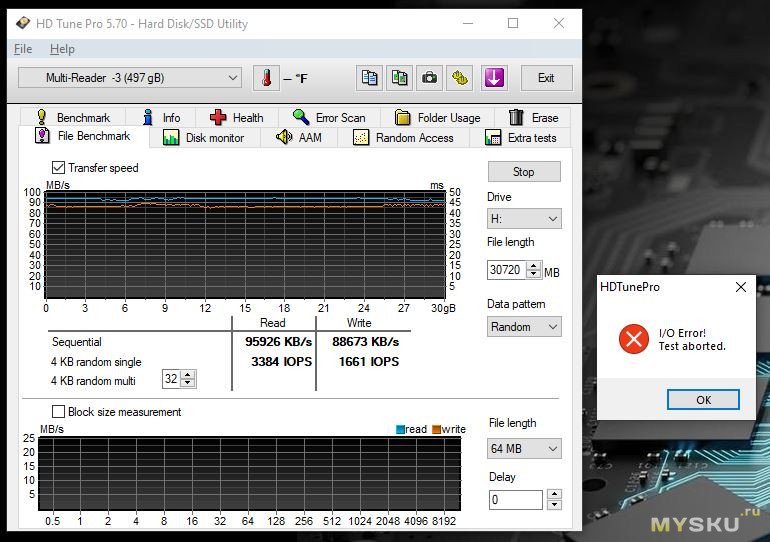Open the Benchmark tab
This screenshot has width=770, height=542.
(x=74, y=118)
